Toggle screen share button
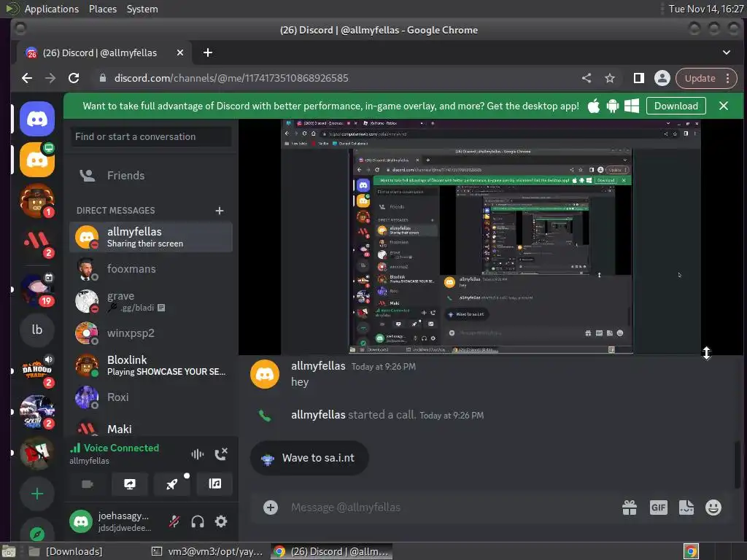The image size is (747, 560). (130, 484)
